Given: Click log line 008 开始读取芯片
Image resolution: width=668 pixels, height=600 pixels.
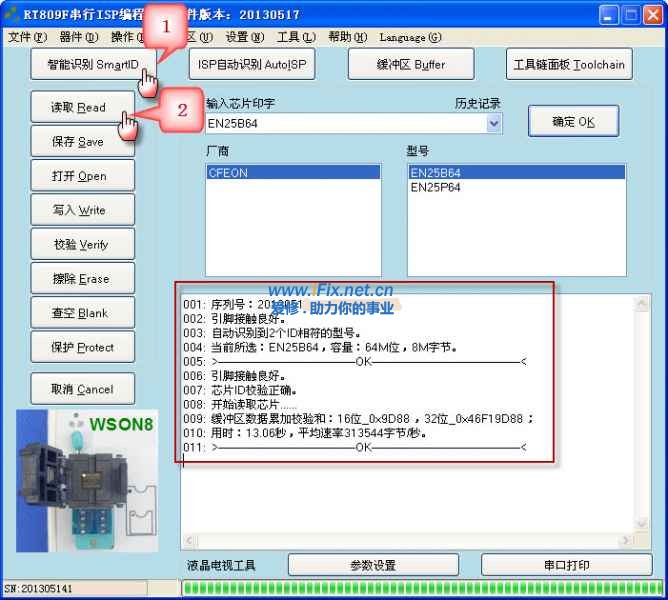Looking at the screenshot, I should point(240,404).
